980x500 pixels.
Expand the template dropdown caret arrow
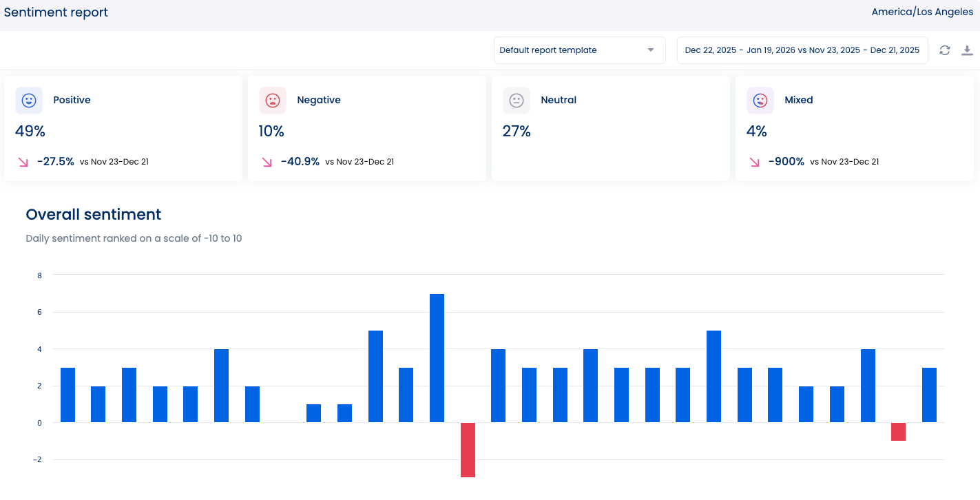[651, 50]
